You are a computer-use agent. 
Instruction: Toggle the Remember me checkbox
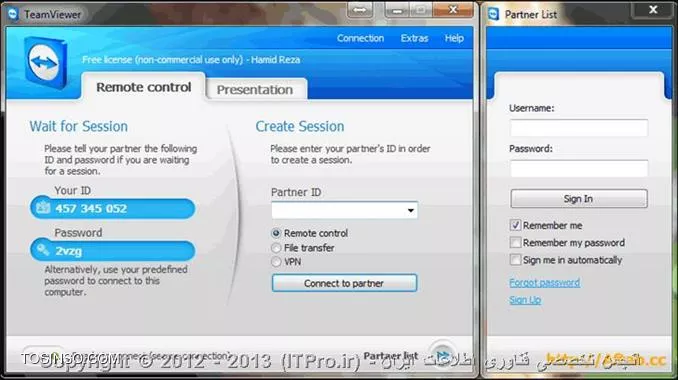515,225
